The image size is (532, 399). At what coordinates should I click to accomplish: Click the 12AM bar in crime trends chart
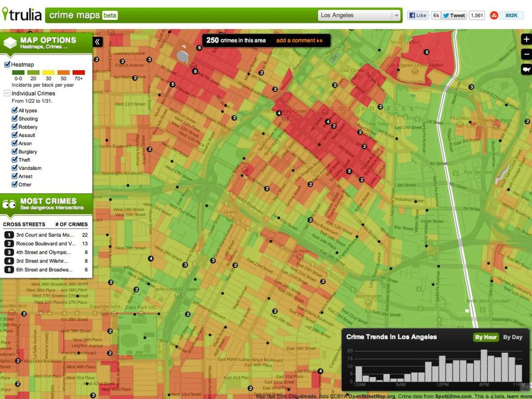(x=358, y=374)
